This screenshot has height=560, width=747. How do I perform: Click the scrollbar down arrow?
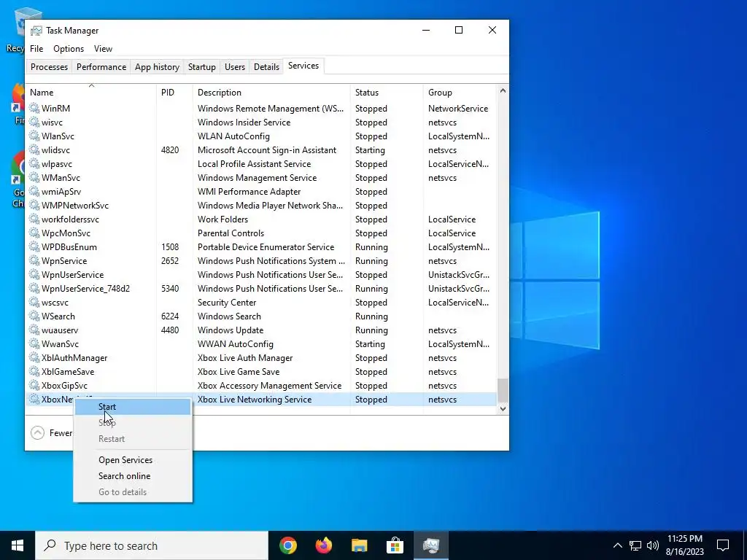click(503, 408)
